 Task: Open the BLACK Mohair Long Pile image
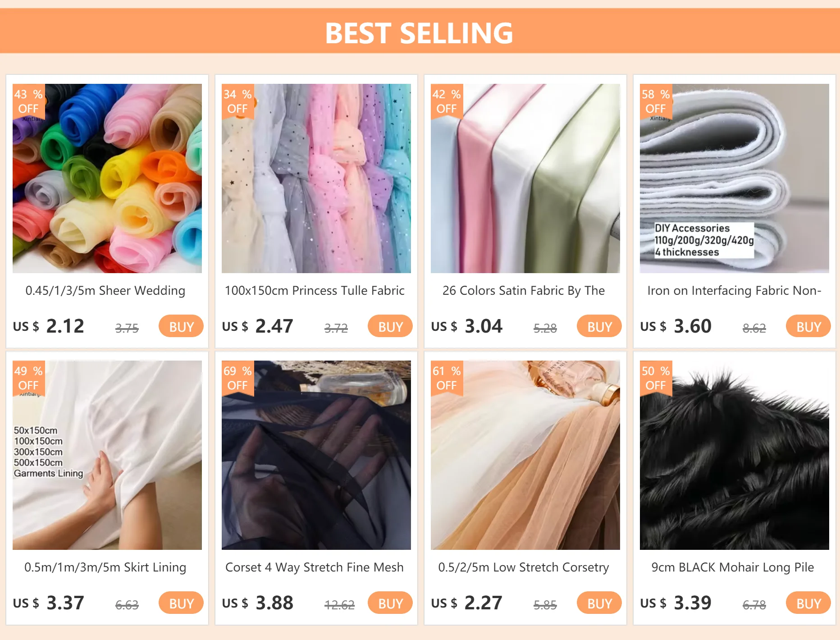(x=735, y=455)
